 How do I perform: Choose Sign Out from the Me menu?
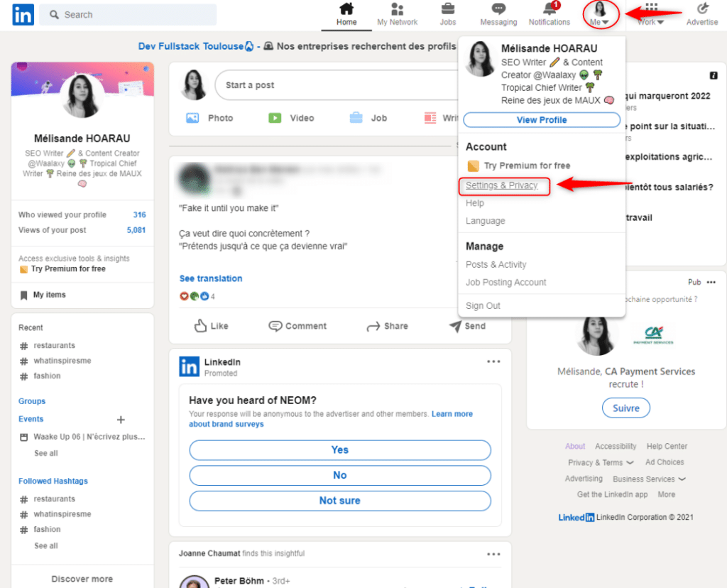coord(482,305)
